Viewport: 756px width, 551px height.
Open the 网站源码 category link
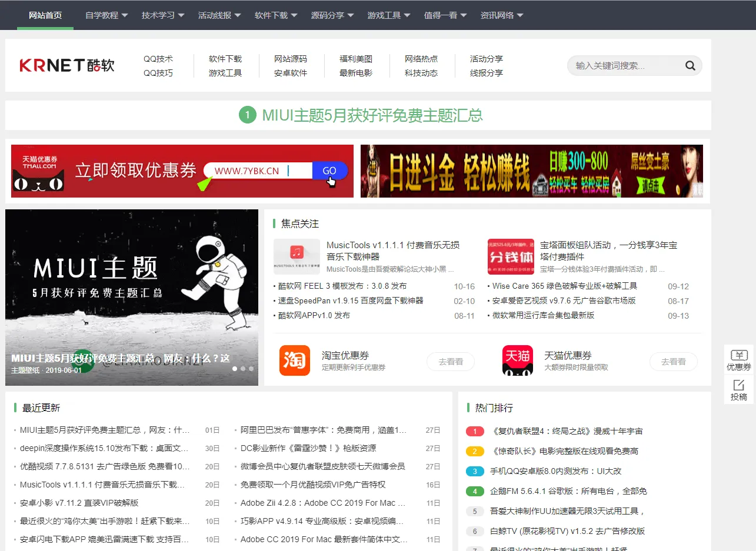click(291, 59)
